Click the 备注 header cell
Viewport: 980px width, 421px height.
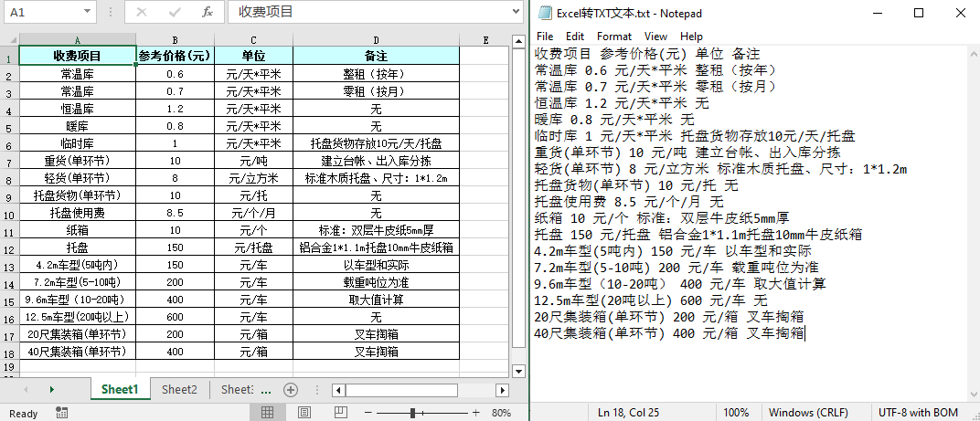(377, 56)
